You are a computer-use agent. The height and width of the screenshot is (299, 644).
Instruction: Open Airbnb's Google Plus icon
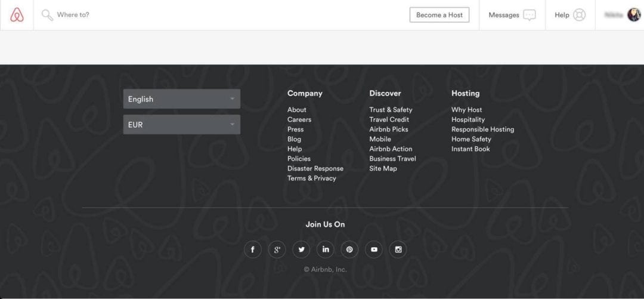(x=277, y=249)
